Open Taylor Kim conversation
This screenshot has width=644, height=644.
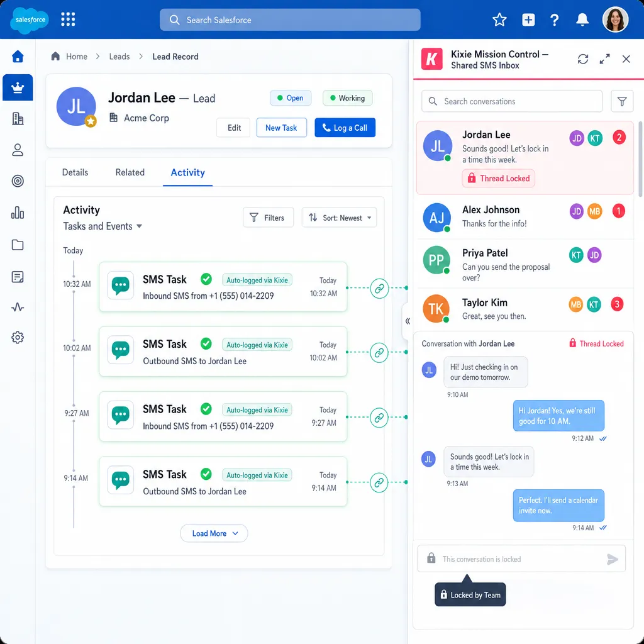pos(525,309)
